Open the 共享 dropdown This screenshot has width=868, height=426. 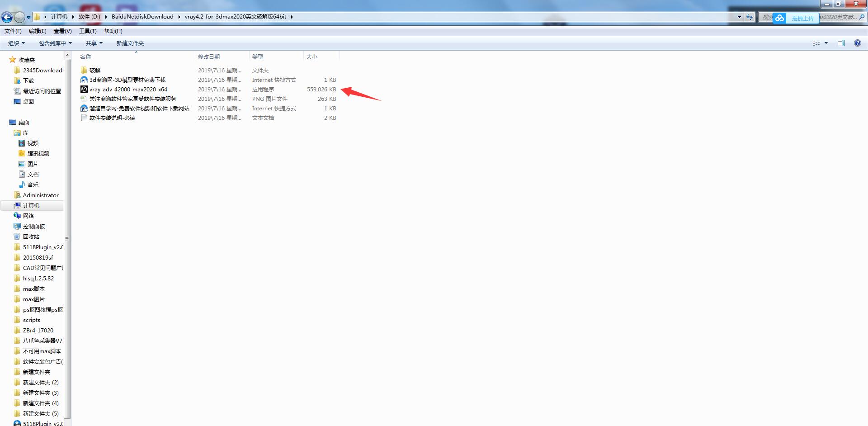coord(94,43)
